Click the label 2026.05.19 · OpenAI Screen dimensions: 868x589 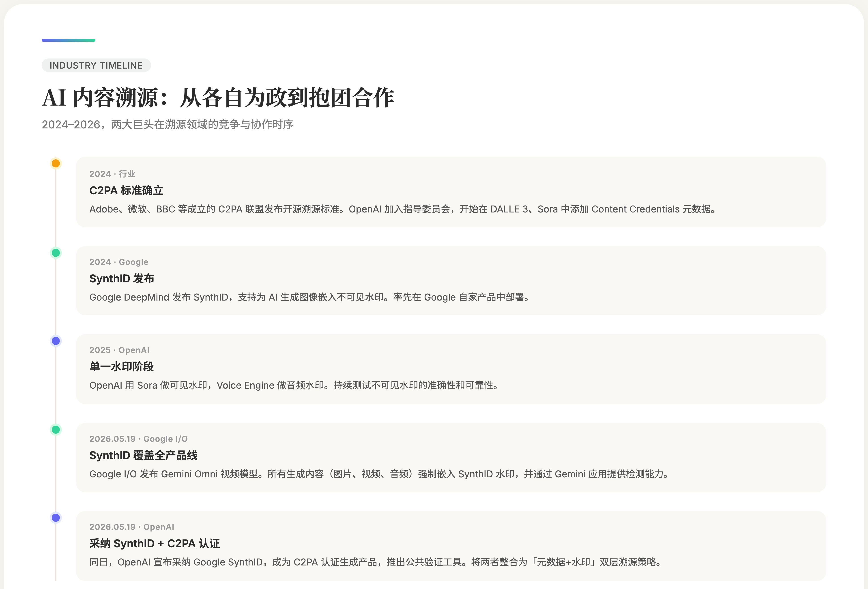(132, 527)
